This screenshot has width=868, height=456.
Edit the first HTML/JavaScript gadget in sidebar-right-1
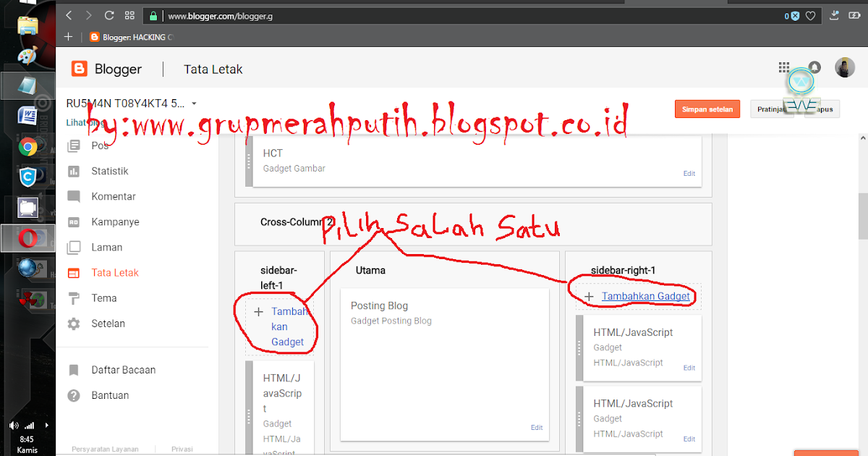(689, 368)
